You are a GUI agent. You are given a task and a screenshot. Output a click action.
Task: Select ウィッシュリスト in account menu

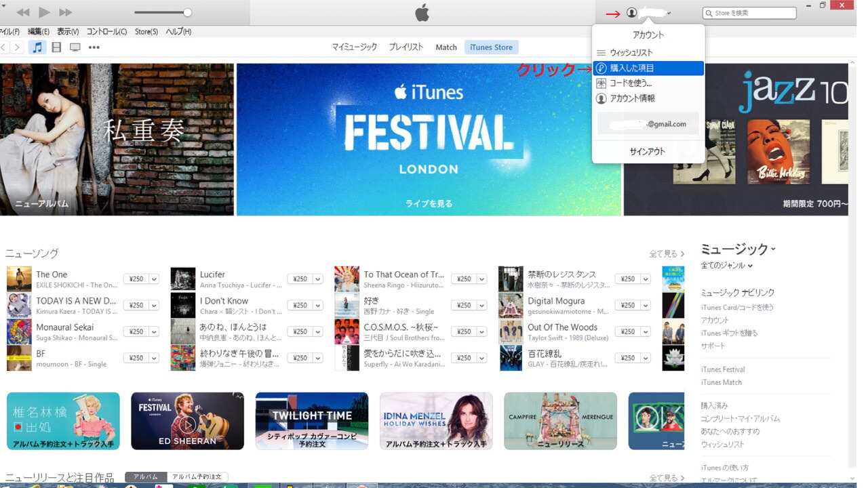[x=648, y=53]
